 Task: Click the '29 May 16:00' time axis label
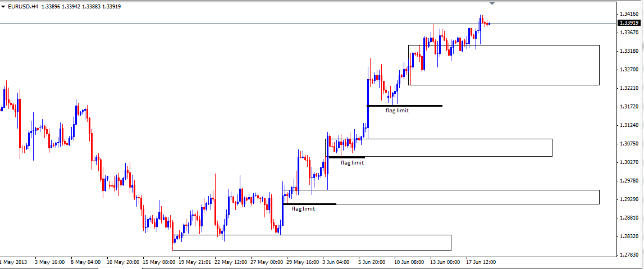pyautogui.click(x=303, y=262)
